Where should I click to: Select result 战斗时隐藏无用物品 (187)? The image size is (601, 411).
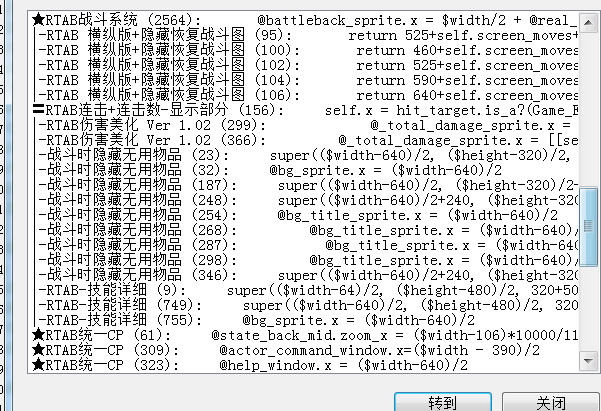coord(304,185)
